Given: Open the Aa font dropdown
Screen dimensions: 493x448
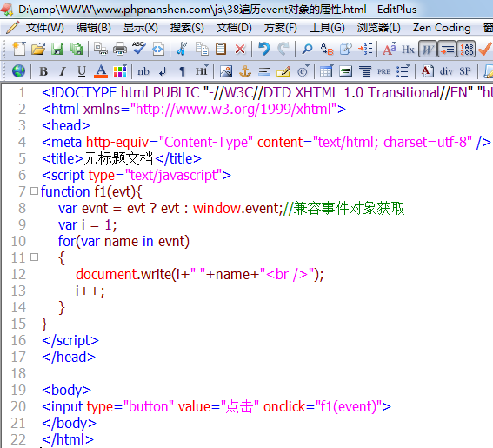Looking at the screenshot, I should point(390,49).
